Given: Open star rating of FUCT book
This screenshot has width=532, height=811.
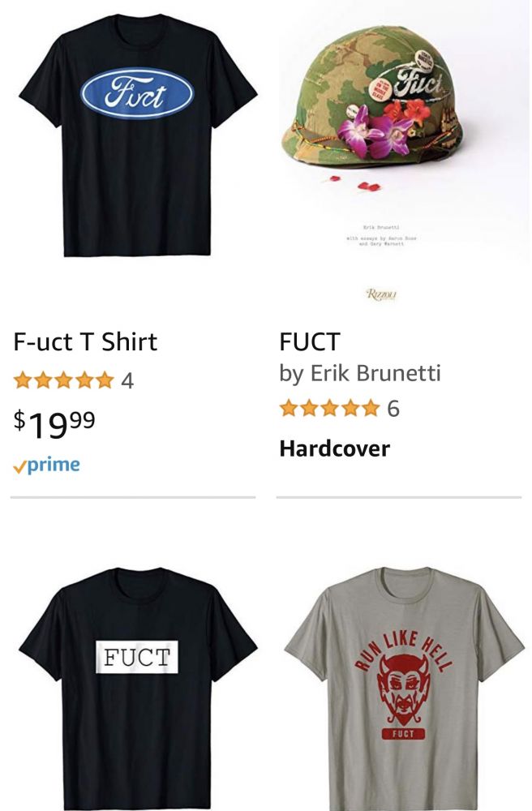Looking at the screenshot, I should pos(330,409).
